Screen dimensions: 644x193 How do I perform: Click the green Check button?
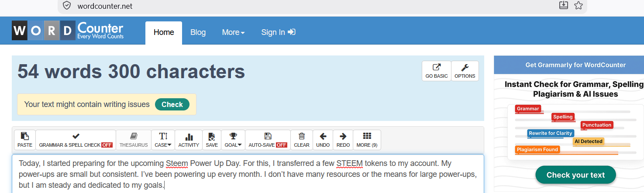(172, 104)
